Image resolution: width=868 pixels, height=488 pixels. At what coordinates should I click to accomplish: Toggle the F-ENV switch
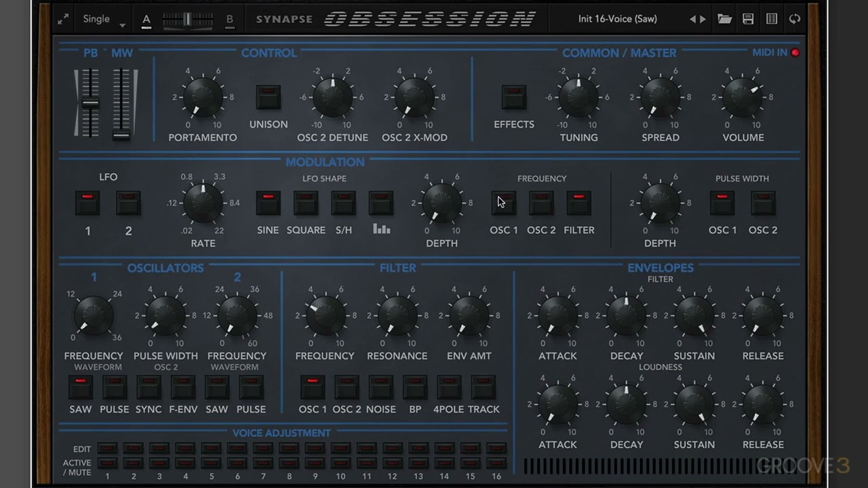[x=183, y=388]
